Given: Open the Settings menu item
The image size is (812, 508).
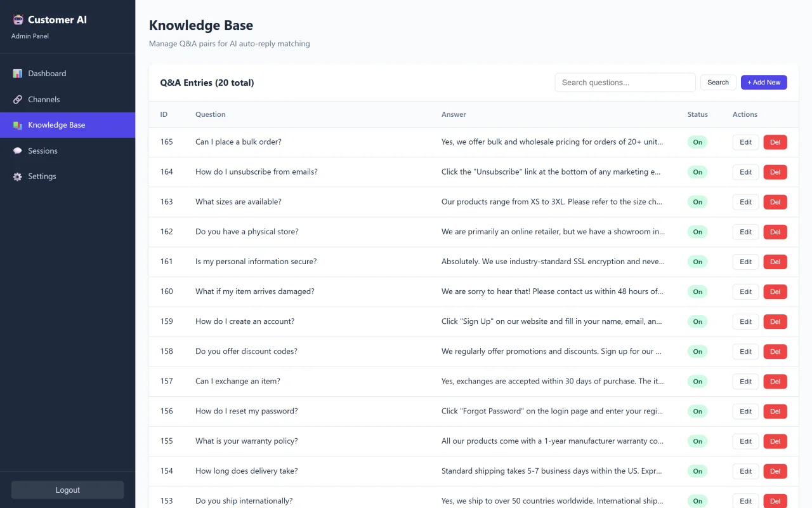Looking at the screenshot, I should 67,177.
